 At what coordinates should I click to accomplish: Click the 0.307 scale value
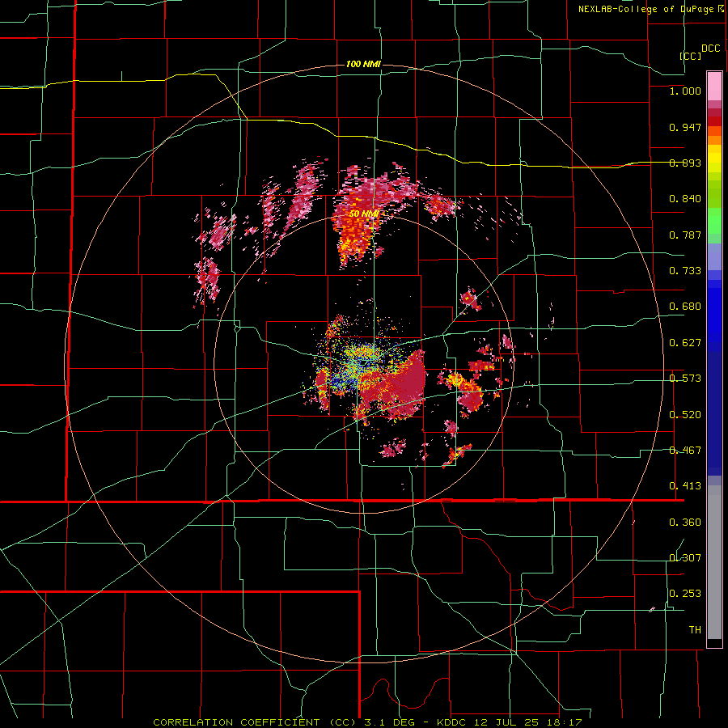click(x=685, y=557)
